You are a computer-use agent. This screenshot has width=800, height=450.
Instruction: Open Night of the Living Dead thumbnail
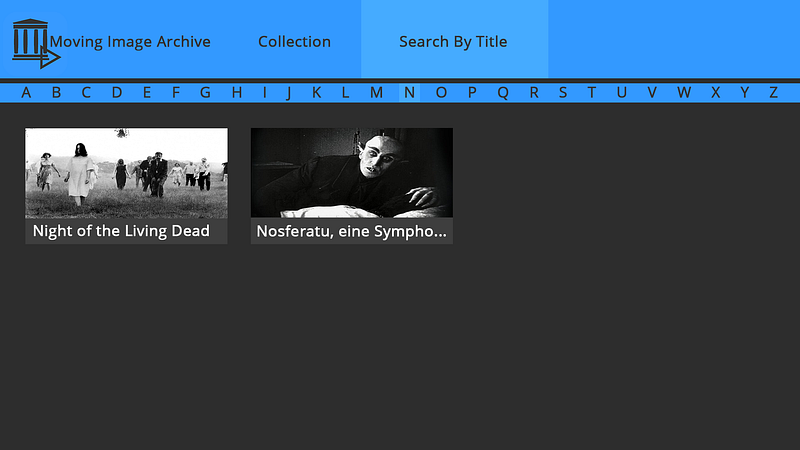127,173
